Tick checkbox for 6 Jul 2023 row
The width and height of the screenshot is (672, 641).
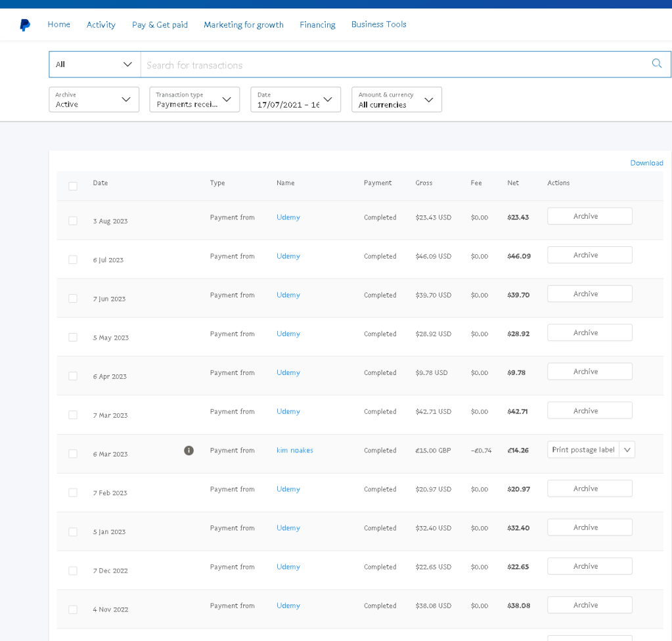(x=73, y=259)
